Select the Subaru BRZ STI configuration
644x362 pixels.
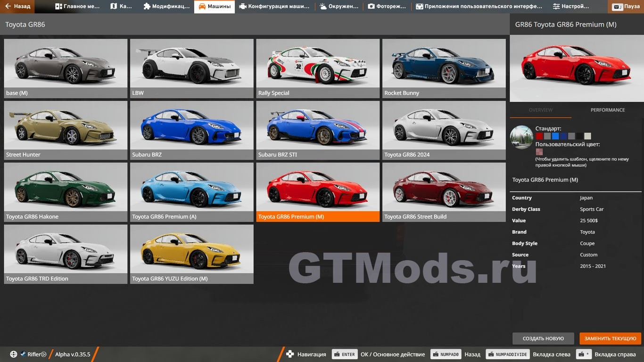click(x=318, y=130)
